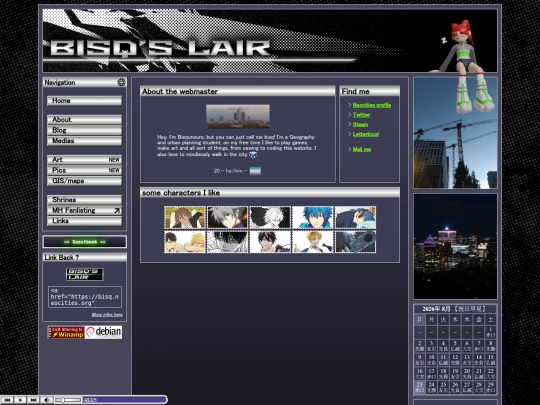
Task: Open the Blog section
Action: click(84, 130)
